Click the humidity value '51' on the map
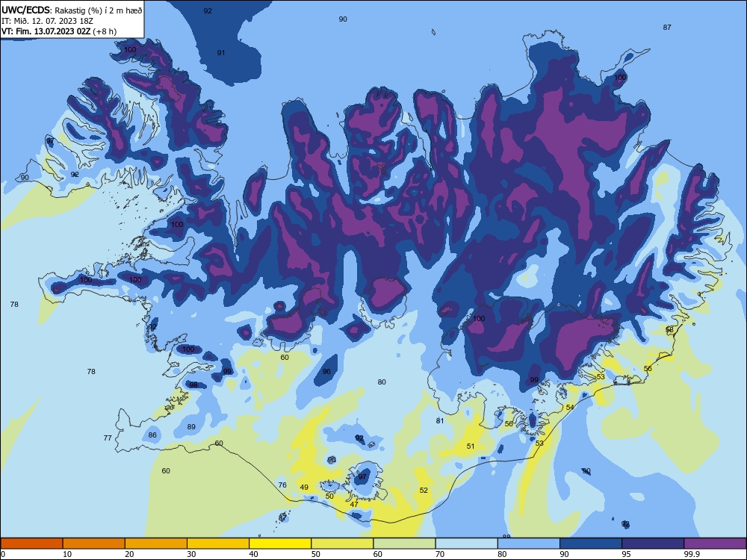747x560 pixels. coord(471,447)
